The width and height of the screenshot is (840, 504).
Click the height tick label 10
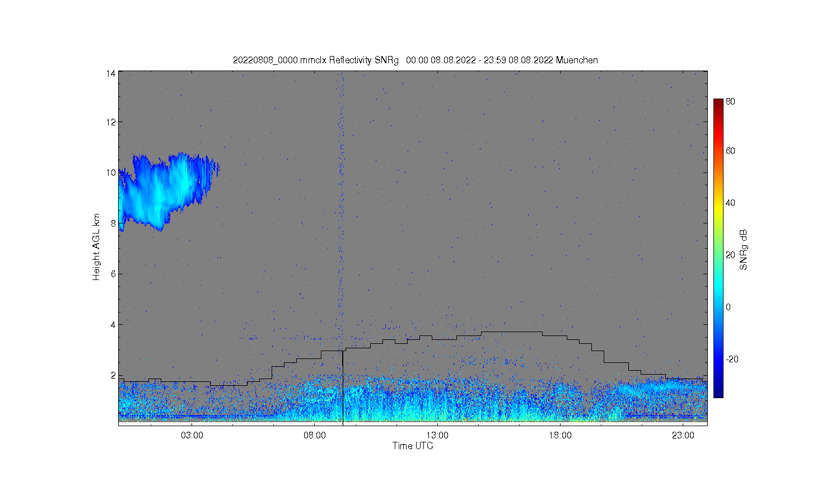click(x=111, y=172)
